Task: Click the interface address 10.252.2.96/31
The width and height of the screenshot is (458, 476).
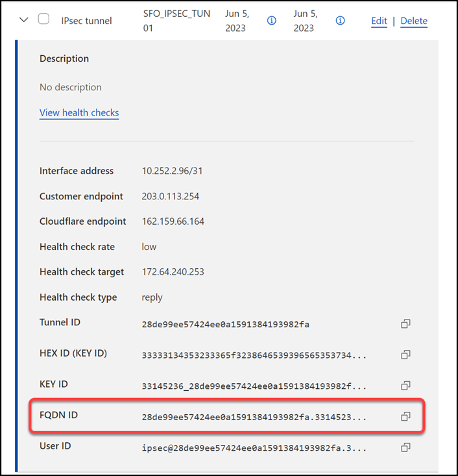Action: (x=174, y=171)
